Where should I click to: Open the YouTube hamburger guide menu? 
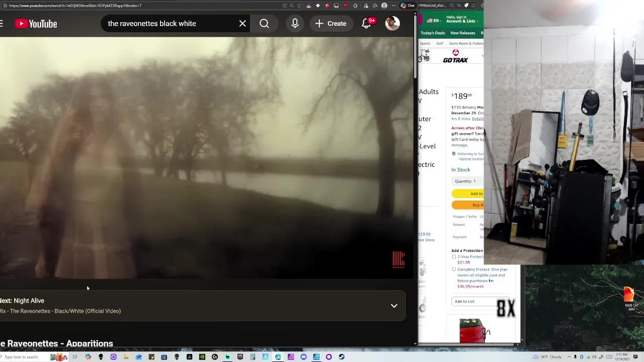pos(2,24)
